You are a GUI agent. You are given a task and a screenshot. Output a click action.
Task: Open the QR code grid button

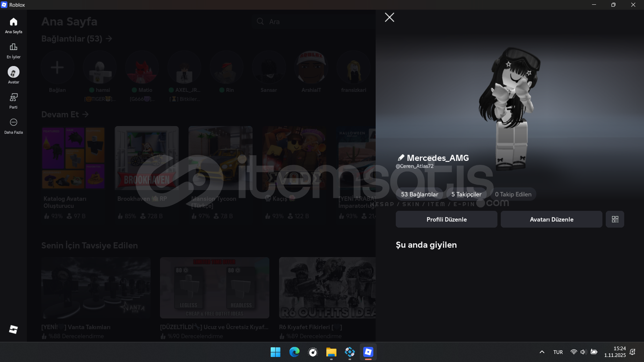pos(615,219)
